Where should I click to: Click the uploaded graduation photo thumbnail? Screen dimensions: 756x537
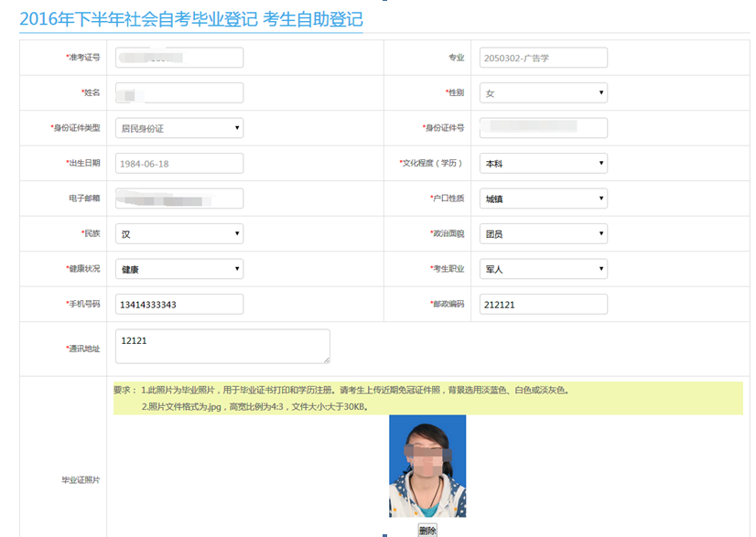coord(427,467)
